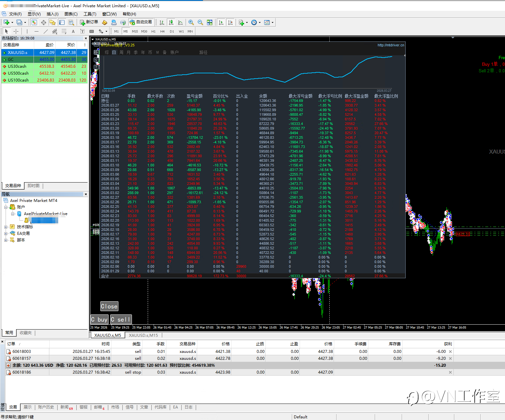Switch chart to candlestick mode

click(171, 22)
